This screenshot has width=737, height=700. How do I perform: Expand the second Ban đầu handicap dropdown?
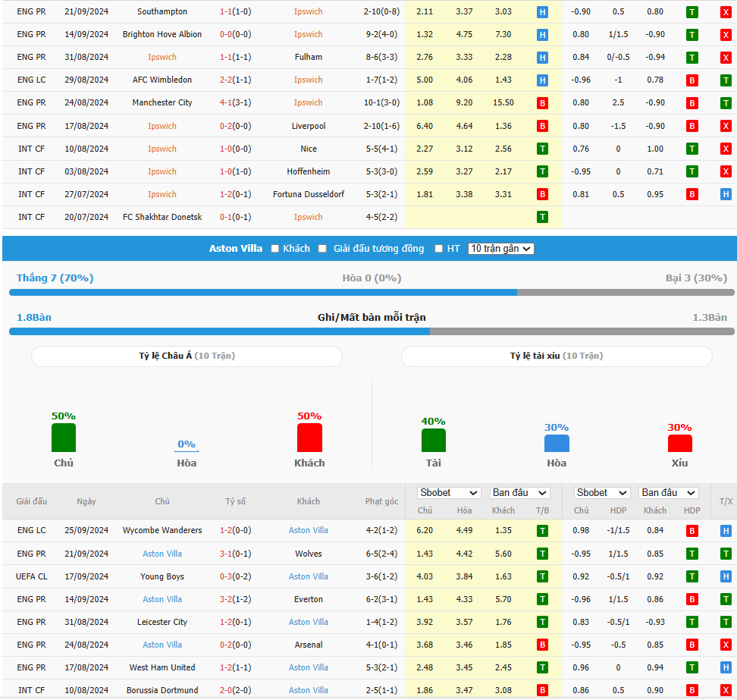click(668, 493)
